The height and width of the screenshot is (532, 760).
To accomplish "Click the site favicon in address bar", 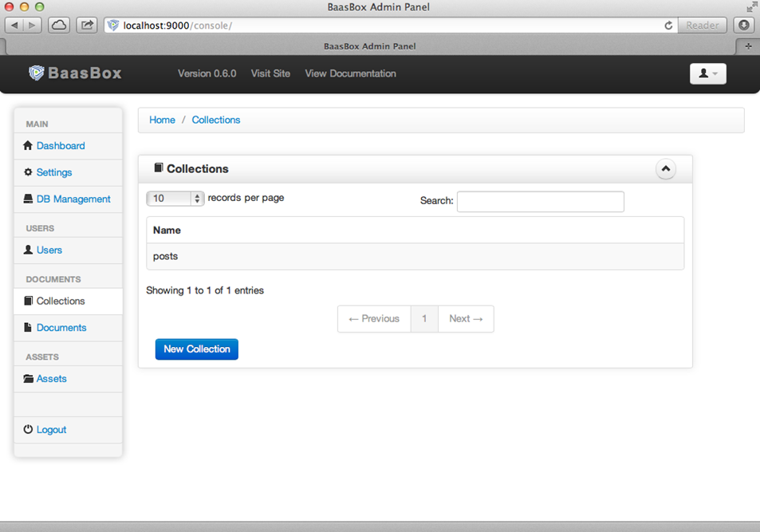I will tap(113, 26).
